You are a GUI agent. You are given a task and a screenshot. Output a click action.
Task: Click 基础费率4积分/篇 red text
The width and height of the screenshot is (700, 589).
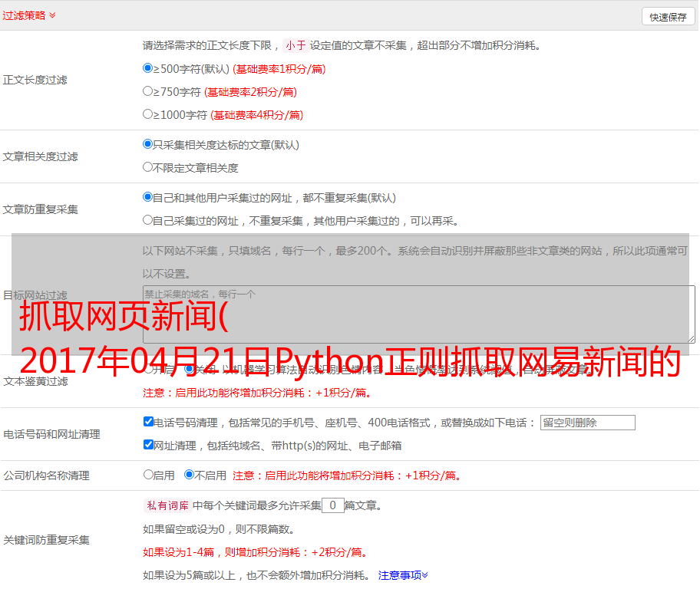click(x=256, y=115)
